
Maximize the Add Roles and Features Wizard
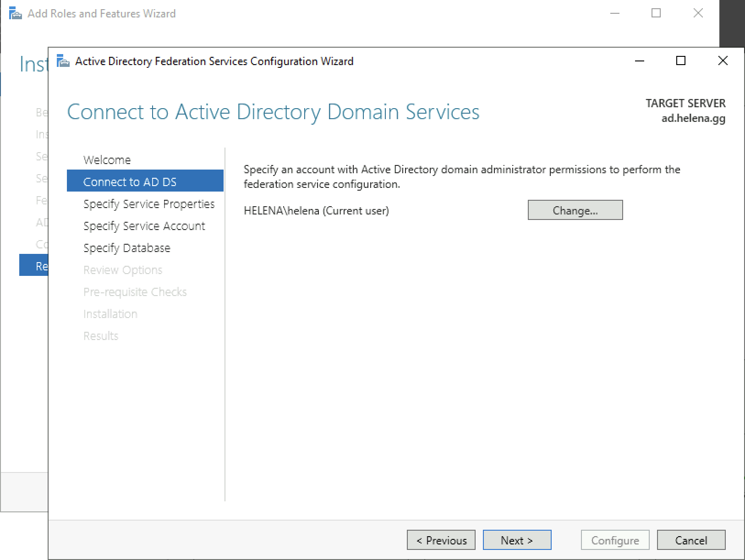coord(656,13)
